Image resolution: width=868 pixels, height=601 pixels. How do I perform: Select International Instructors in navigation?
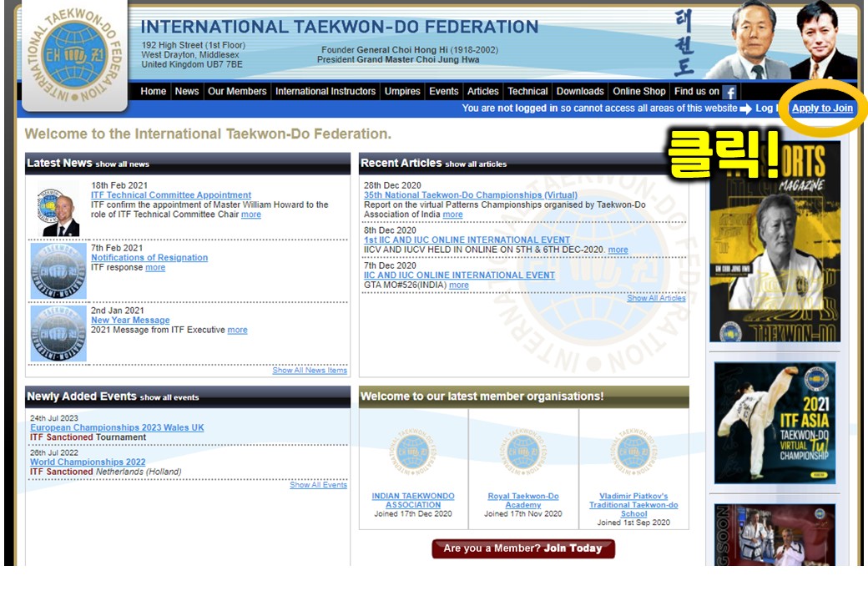(325, 91)
